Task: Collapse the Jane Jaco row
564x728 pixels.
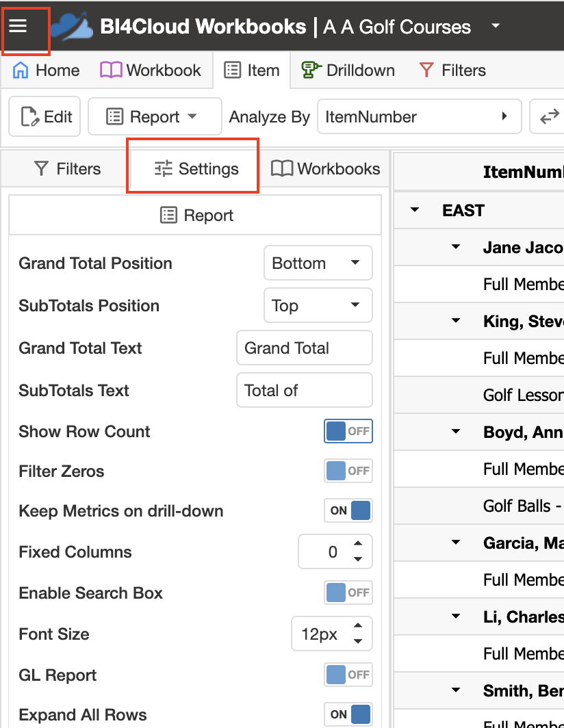Action: coord(456,247)
